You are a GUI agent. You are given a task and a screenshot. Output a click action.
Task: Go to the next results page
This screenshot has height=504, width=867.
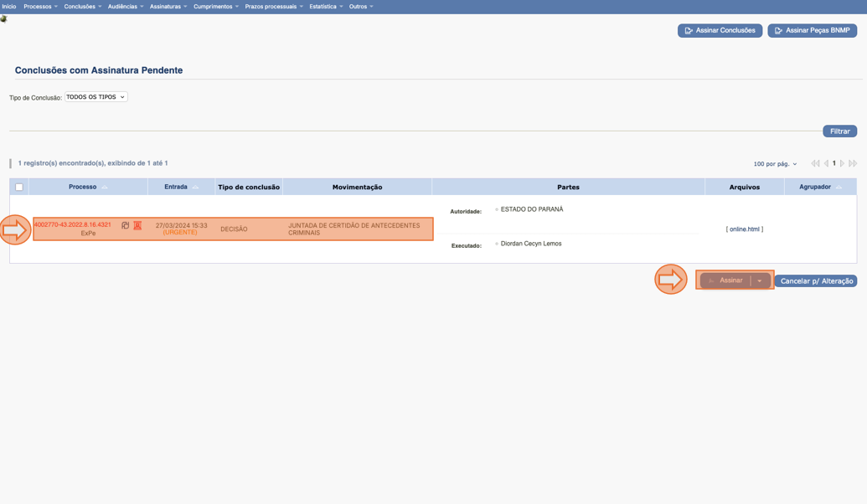point(843,164)
